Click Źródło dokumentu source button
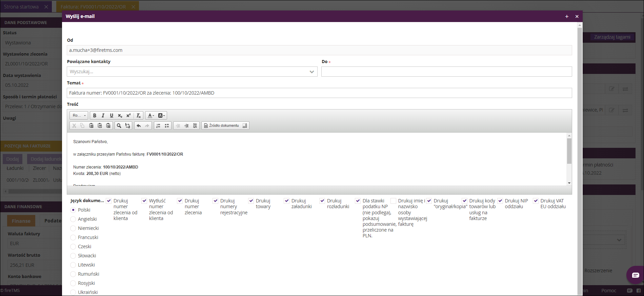The image size is (644, 296). pyautogui.click(x=222, y=125)
